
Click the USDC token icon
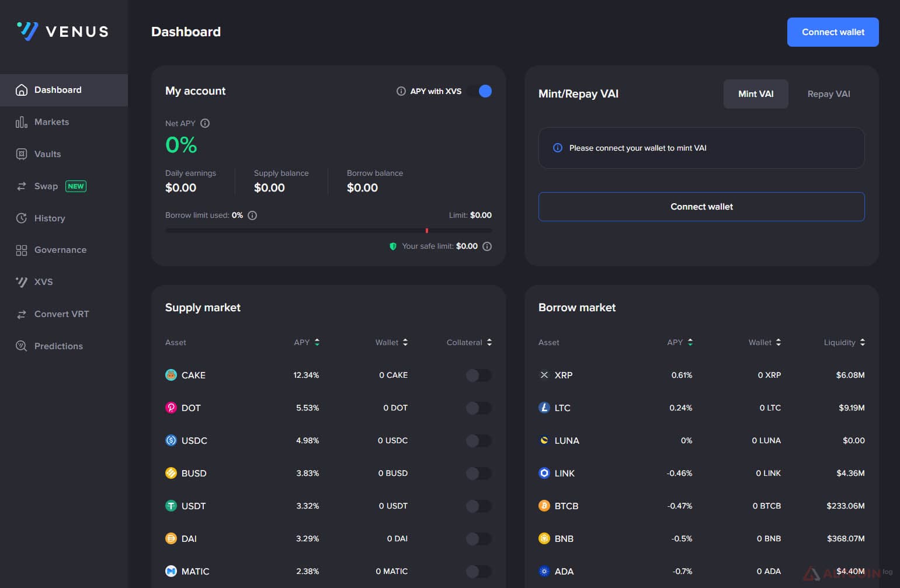[171, 440]
